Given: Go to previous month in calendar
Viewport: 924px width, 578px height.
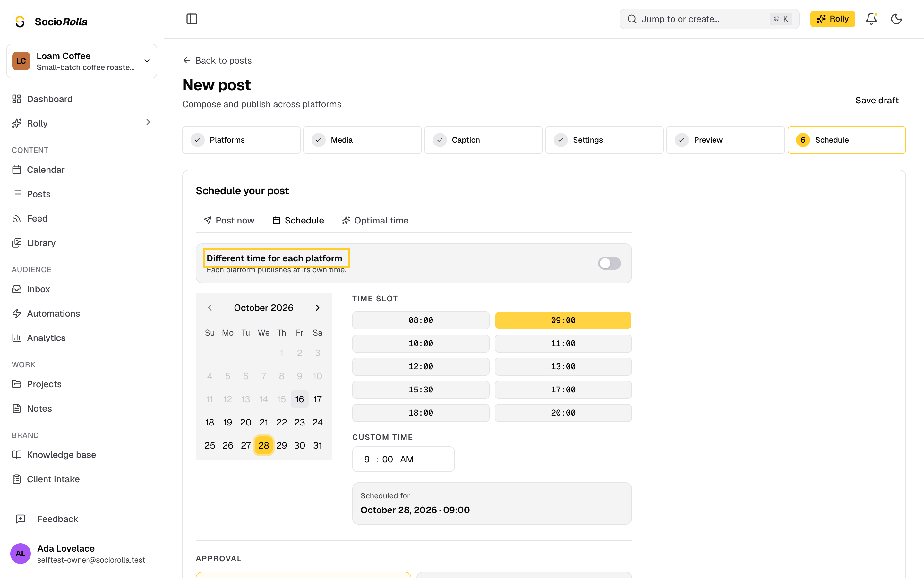Looking at the screenshot, I should [x=210, y=308].
